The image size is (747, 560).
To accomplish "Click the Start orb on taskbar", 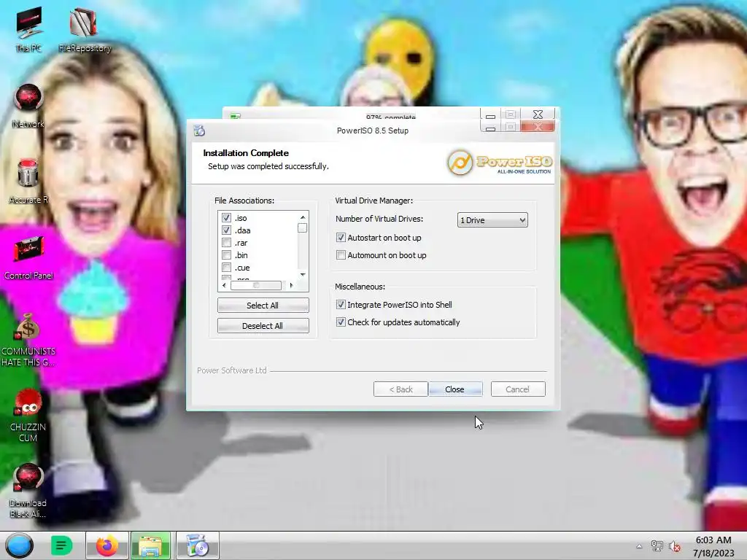I will click(x=20, y=545).
